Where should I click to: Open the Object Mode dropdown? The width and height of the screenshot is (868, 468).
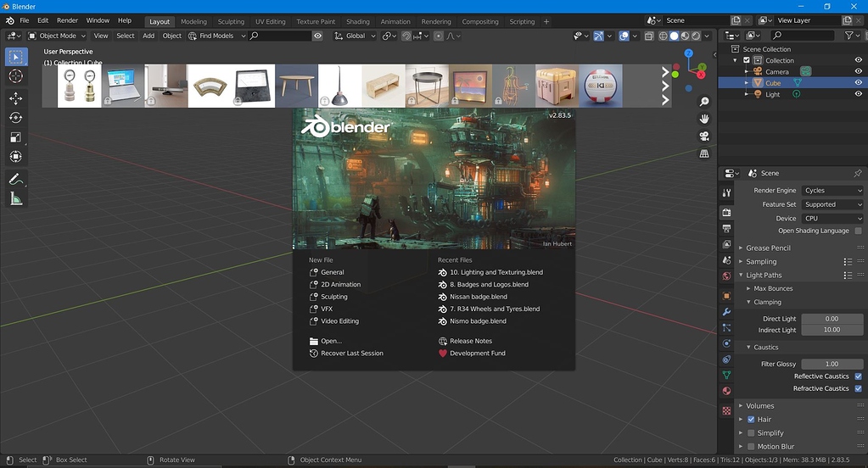57,36
